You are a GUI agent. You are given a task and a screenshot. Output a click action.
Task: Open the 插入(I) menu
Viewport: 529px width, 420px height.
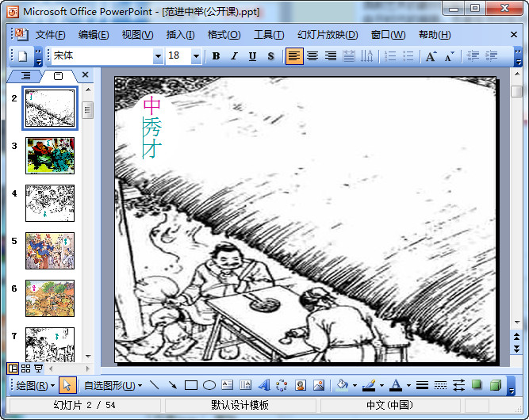coord(180,35)
